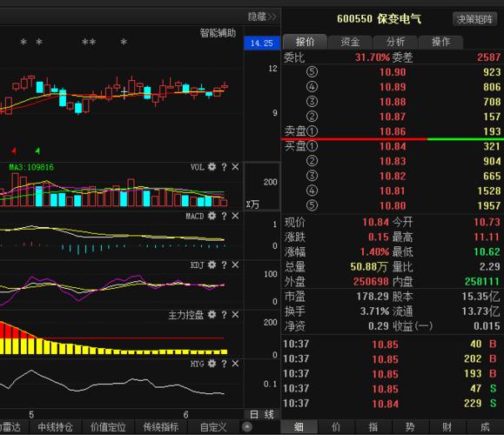Open the 决策矩阵 button

tap(474, 20)
